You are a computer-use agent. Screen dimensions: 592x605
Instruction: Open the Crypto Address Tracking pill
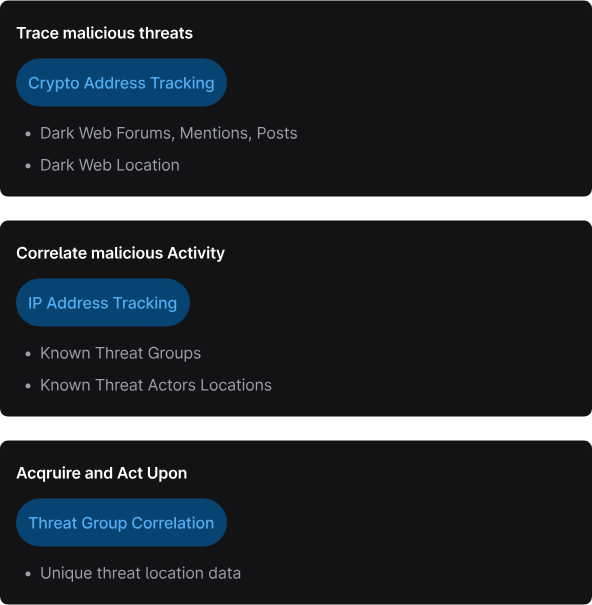pos(121,83)
